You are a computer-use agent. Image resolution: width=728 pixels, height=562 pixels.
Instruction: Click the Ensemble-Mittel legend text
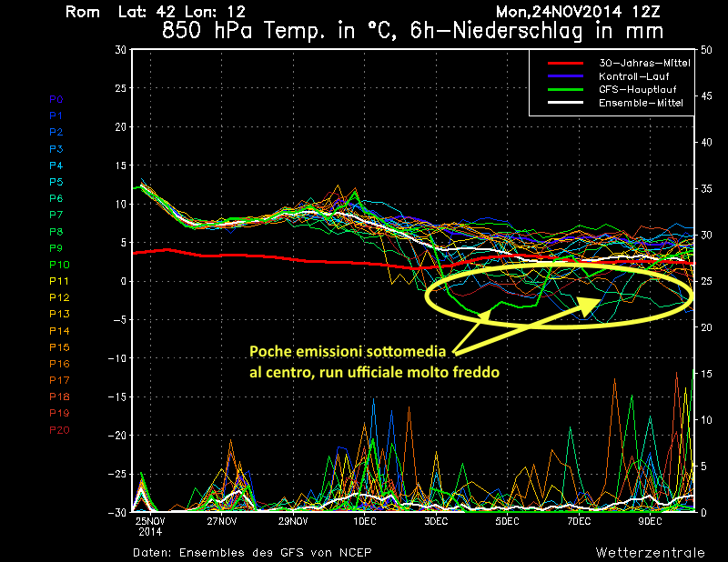641,103
